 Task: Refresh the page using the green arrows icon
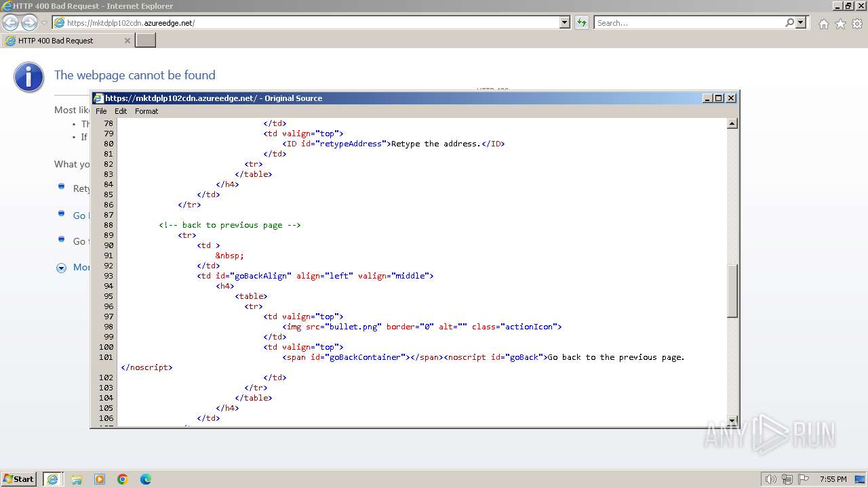pyautogui.click(x=581, y=23)
